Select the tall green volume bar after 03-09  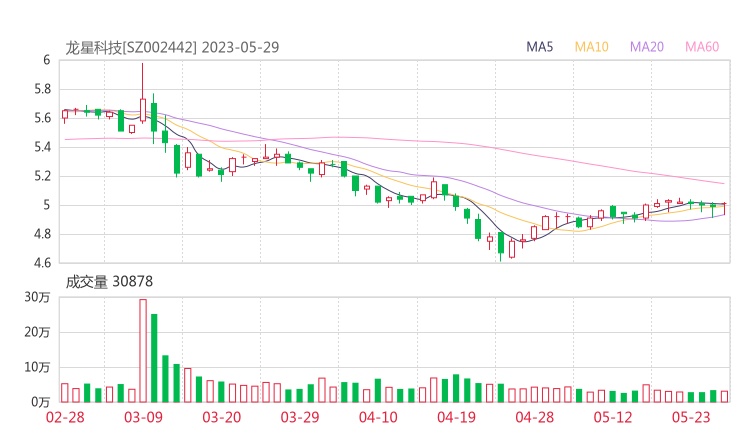(154, 358)
